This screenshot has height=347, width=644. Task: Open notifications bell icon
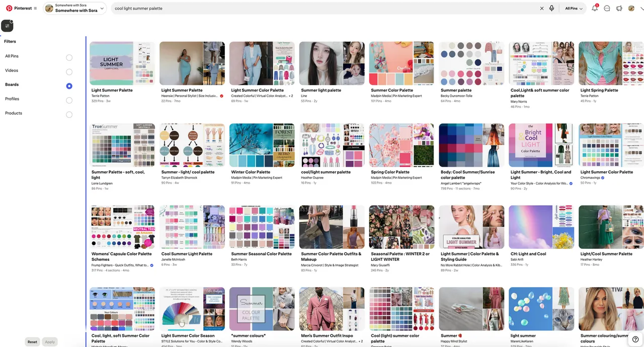[594, 9]
